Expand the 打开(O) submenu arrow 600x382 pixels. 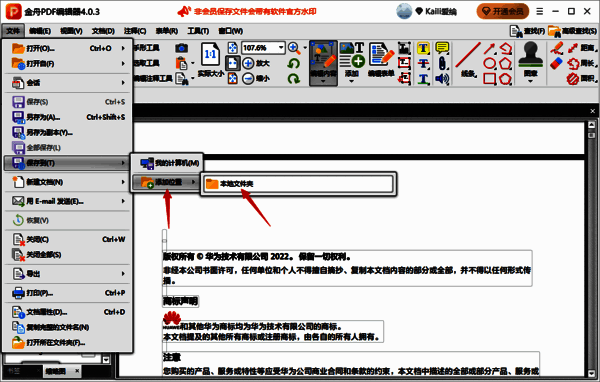pyautogui.click(x=123, y=48)
